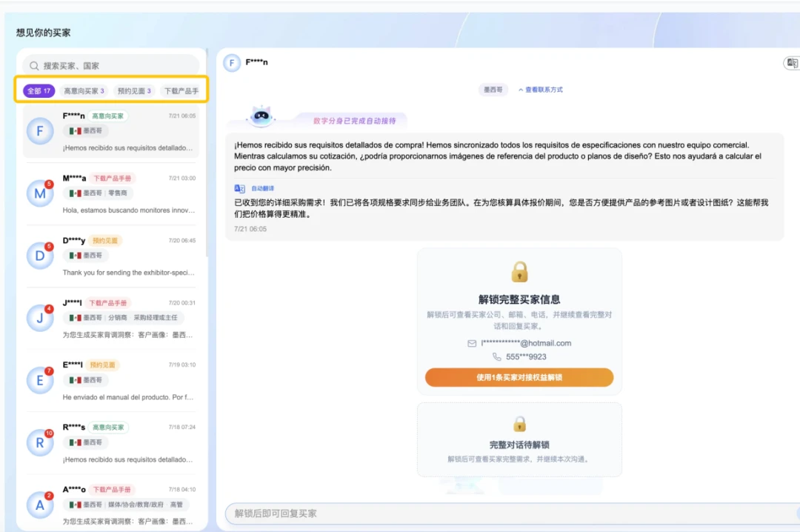This screenshot has width=800, height=532.
Task: Expand 查看联系方式 contact info
Action: click(x=540, y=90)
